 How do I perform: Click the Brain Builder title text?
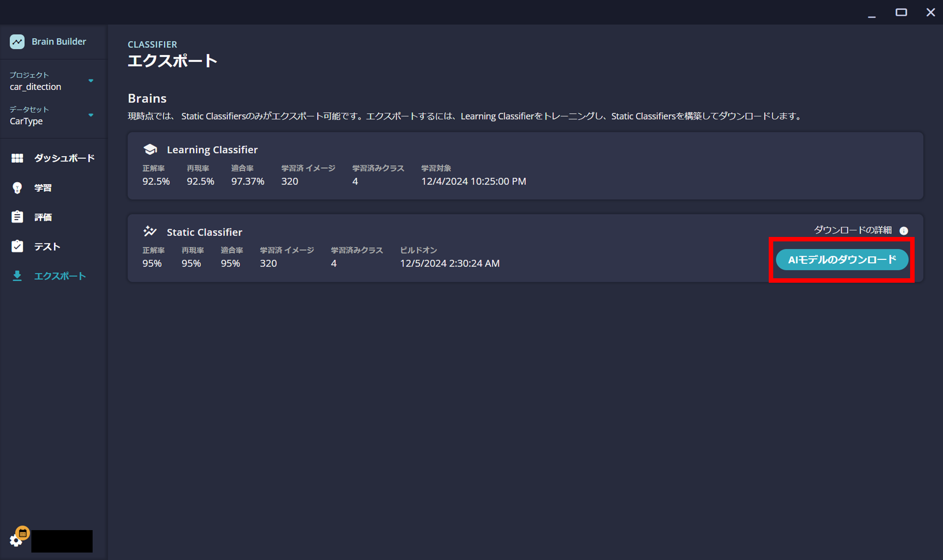[59, 42]
